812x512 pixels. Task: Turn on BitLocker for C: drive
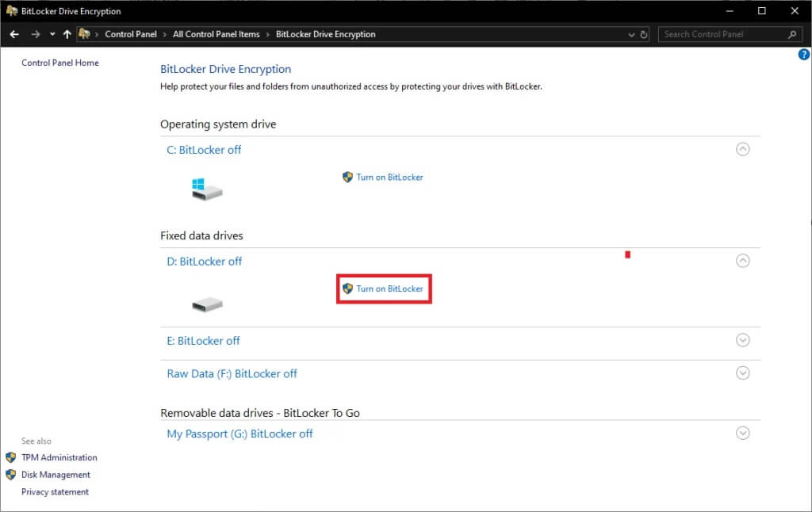click(389, 177)
